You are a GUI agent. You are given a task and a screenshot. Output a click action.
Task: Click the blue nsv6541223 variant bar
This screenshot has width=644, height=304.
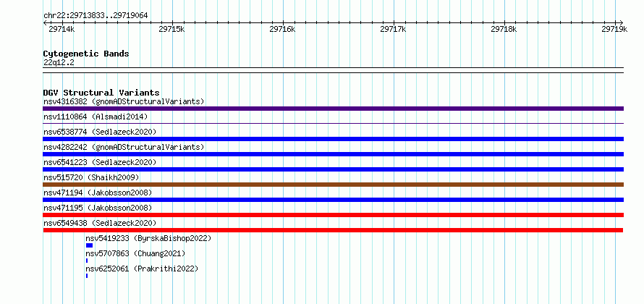point(333,169)
